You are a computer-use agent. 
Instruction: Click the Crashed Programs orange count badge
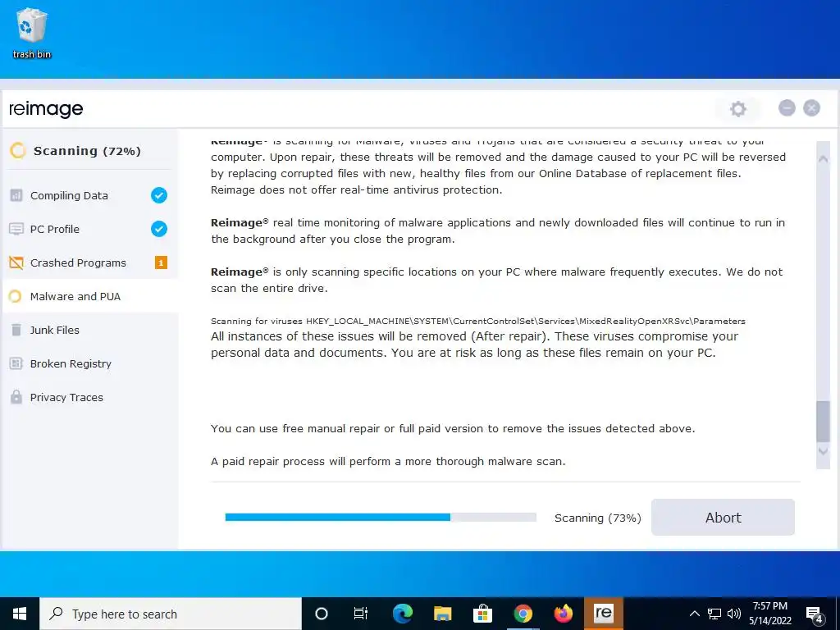(x=161, y=262)
